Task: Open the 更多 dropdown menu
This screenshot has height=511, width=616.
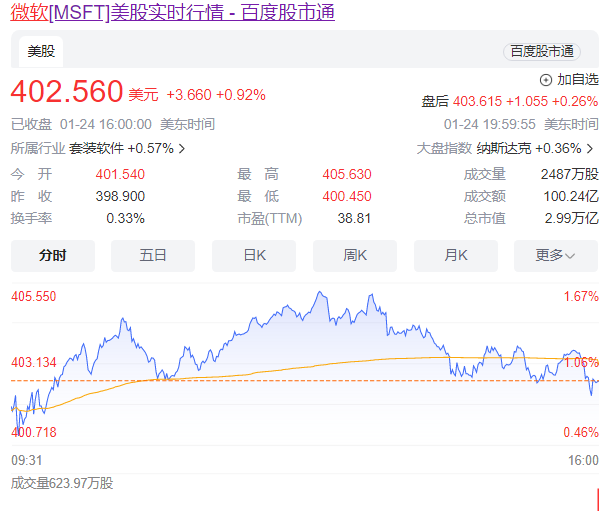Action: (x=556, y=256)
